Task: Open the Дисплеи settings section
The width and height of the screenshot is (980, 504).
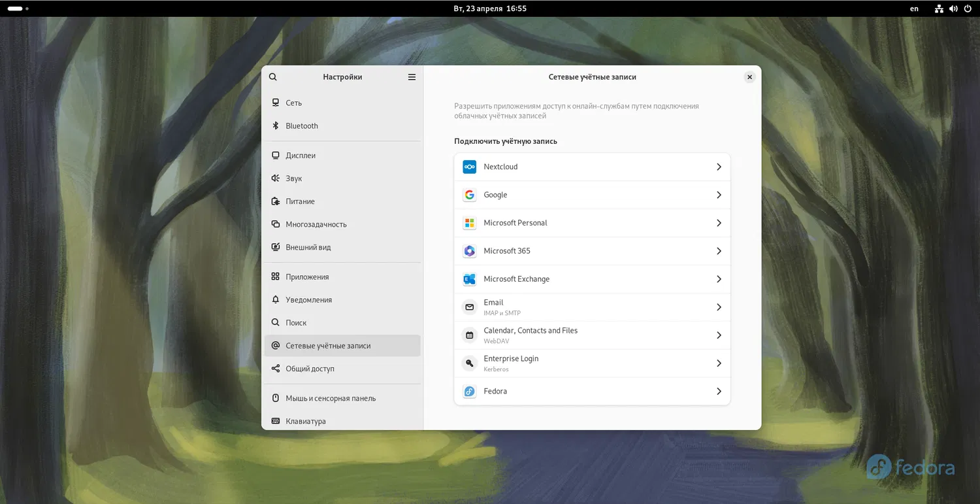Action: click(342, 156)
